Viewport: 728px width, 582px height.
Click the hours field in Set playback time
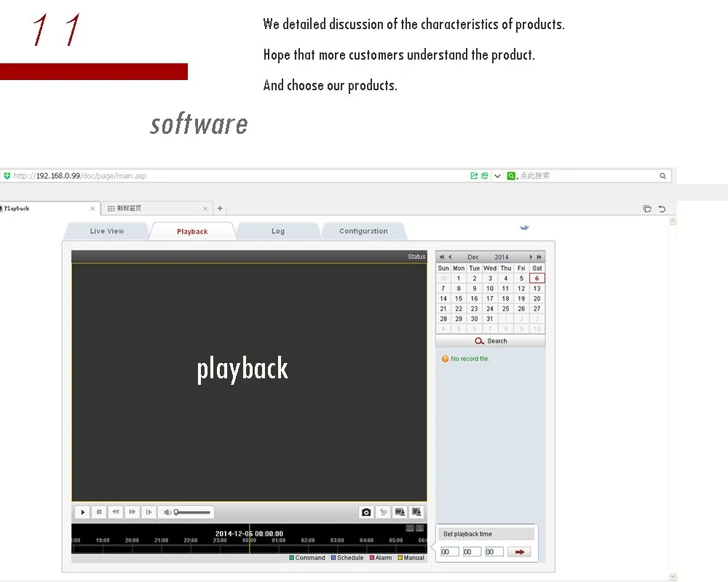pyautogui.click(x=449, y=552)
